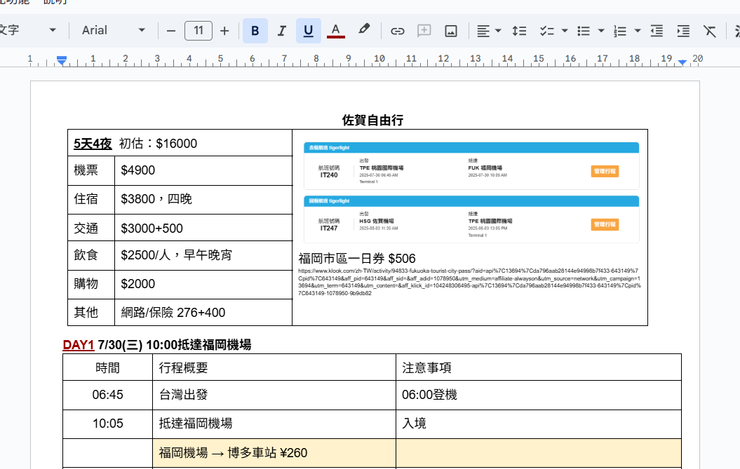Toggle bold formatting
The height and width of the screenshot is (469, 740).
[x=255, y=31]
